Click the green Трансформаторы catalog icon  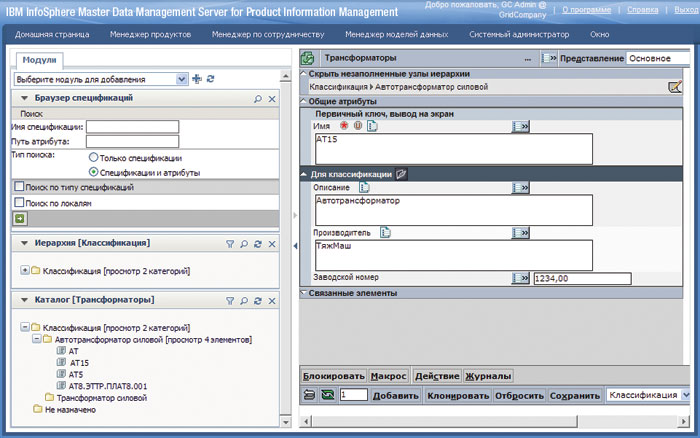pos(307,58)
